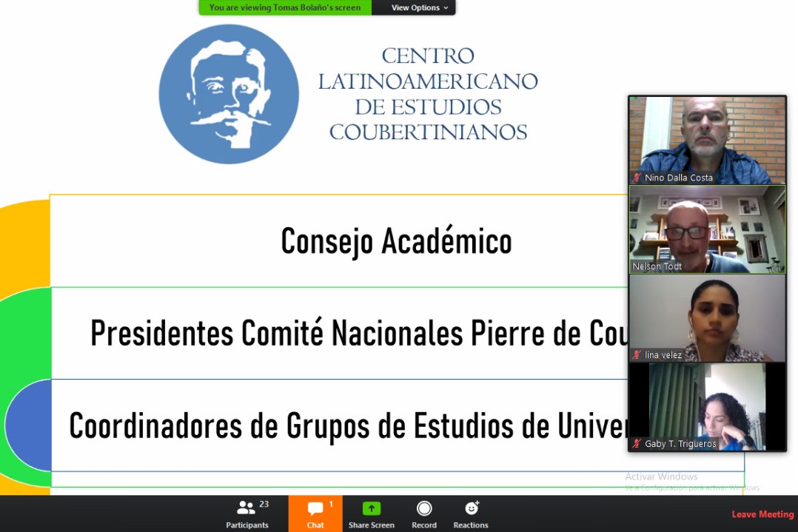The width and height of the screenshot is (798, 532).
Task: Click the Presidentes Comité Nacionales text
Action: [276, 333]
